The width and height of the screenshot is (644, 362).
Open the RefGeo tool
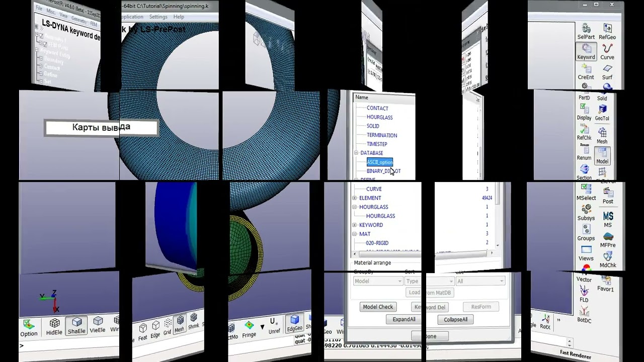click(607, 31)
